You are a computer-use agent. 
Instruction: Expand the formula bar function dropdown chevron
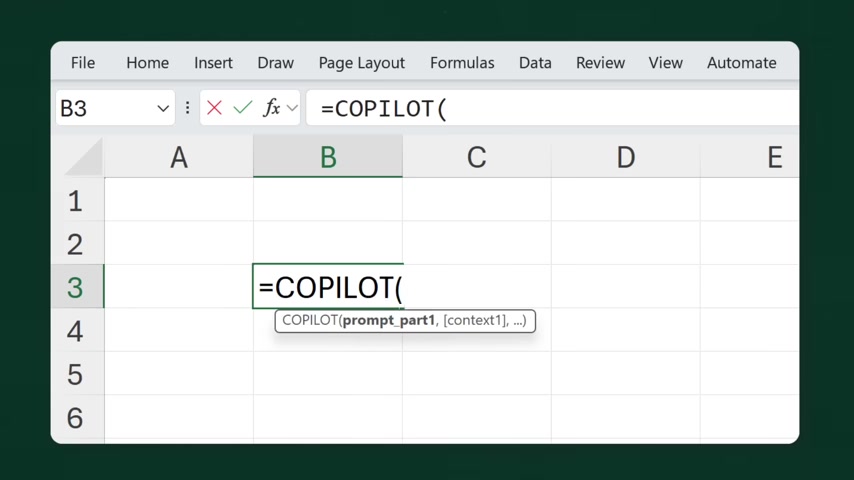click(x=292, y=108)
